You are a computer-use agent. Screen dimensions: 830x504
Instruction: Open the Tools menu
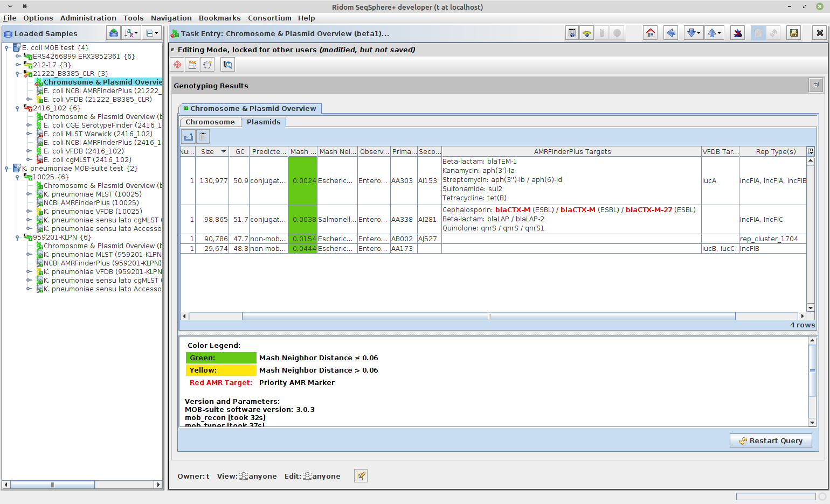pyautogui.click(x=133, y=18)
